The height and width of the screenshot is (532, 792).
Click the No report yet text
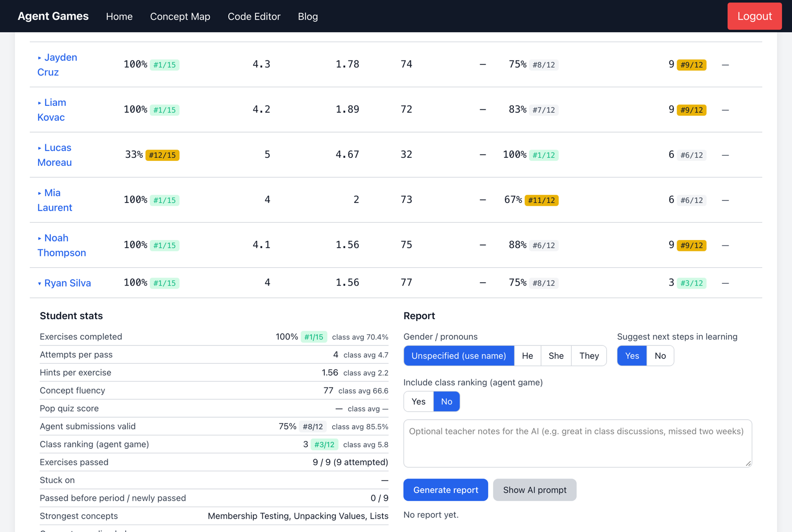[431, 515]
